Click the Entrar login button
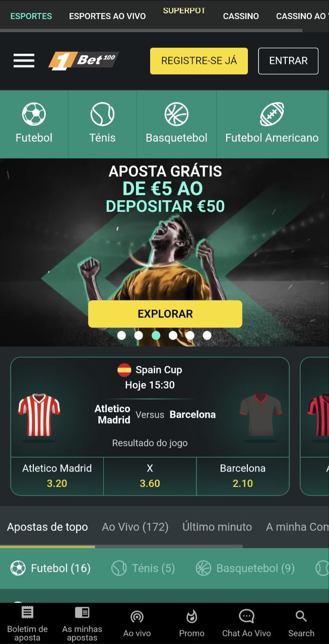Viewport: 329px width, 644px height. [288, 61]
